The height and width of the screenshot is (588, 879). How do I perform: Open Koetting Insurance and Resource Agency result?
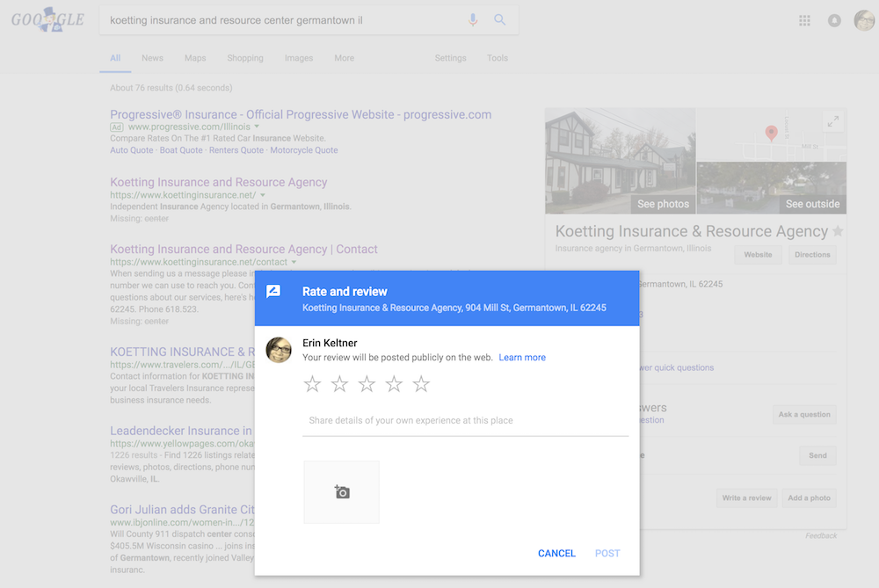(x=219, y=182)
